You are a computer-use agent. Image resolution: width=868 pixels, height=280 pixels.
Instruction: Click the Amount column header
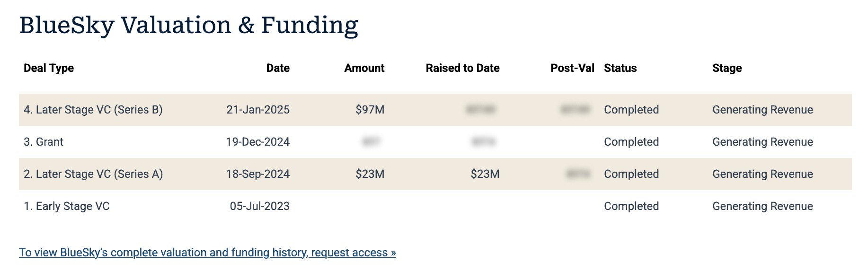click(x=364, y=68)
